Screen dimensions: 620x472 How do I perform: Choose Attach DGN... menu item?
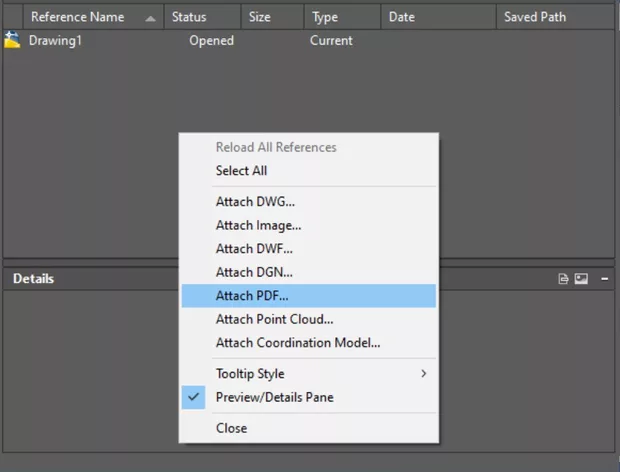coord(254,272)
